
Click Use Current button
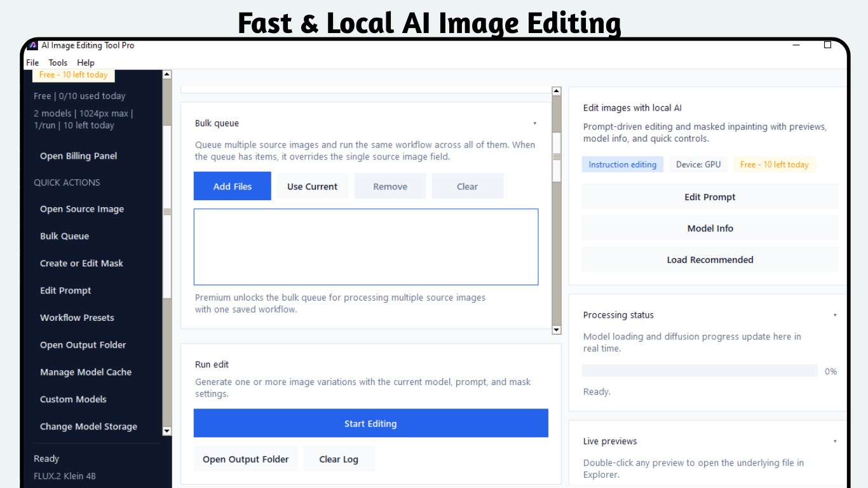coord(313,186)
